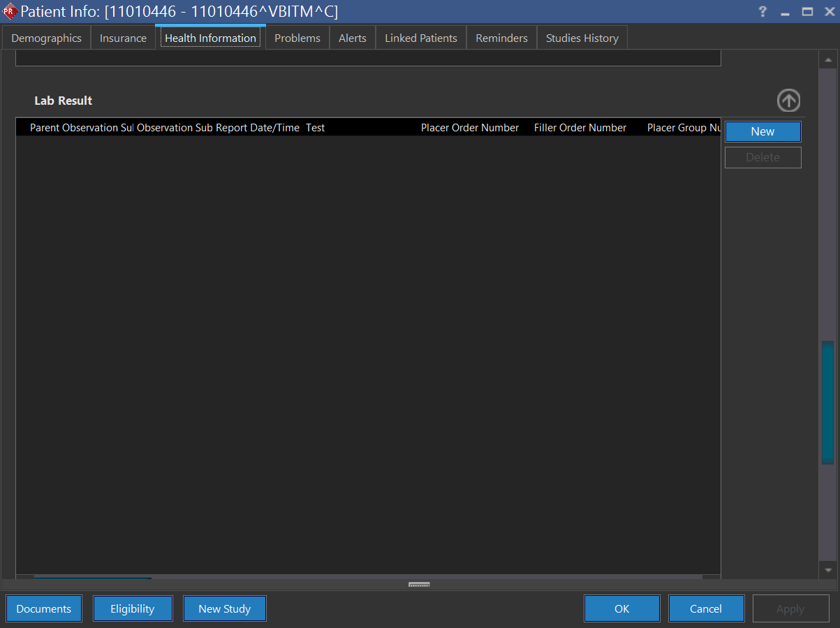Open the Linked Patients tab

pyautogui.click(x=421, y=38)
